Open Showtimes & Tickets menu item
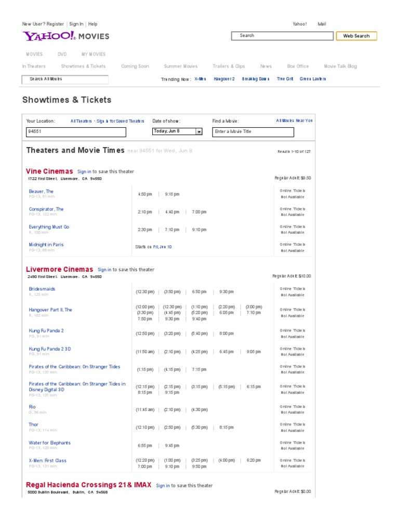The width and height of the screenshot is (399, 532). (x=83, y=66)
